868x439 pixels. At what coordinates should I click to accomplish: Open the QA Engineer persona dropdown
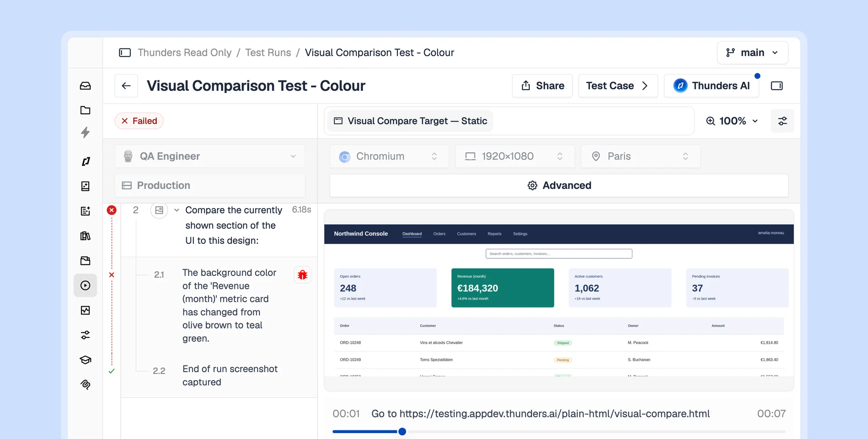210,156
